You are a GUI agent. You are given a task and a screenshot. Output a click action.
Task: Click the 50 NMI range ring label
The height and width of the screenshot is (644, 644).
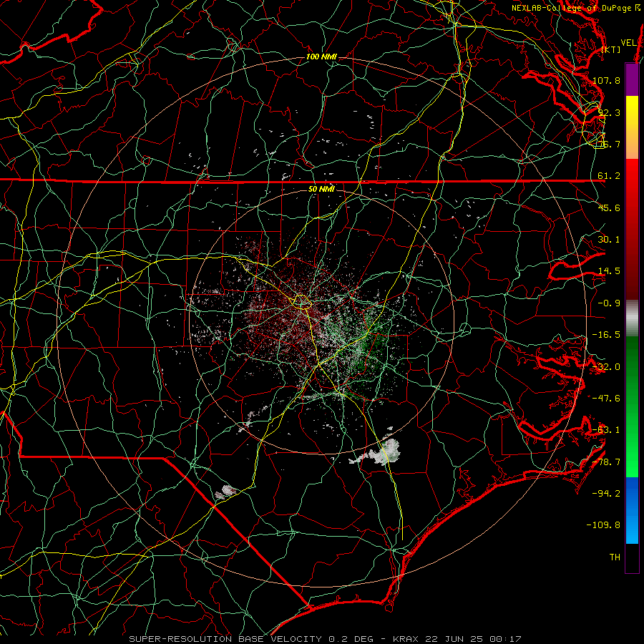coord(321,189)
